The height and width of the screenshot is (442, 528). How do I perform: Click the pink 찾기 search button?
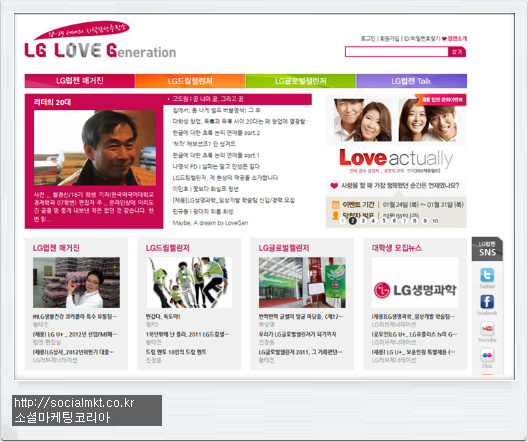click(x=457, y=52)
